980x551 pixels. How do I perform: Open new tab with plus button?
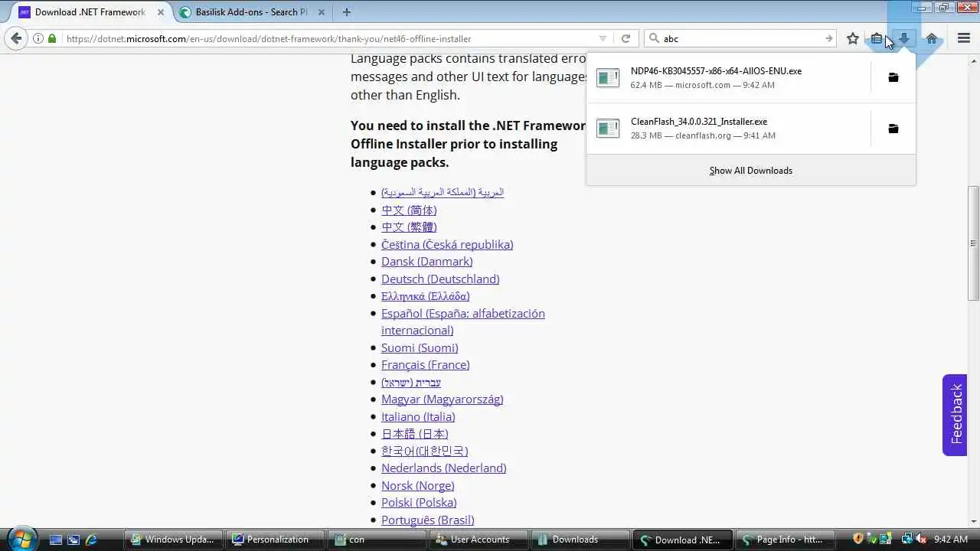click(x=347, y=11)
